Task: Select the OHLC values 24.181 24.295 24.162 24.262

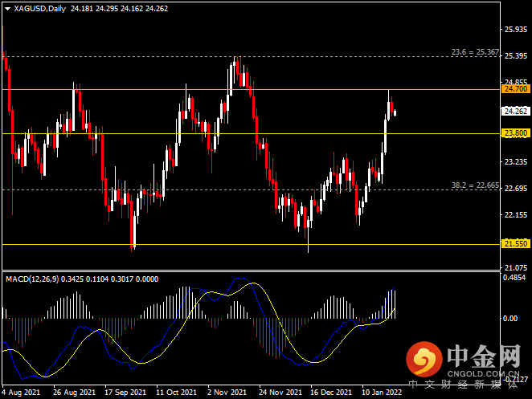Action: coord(119,9)
